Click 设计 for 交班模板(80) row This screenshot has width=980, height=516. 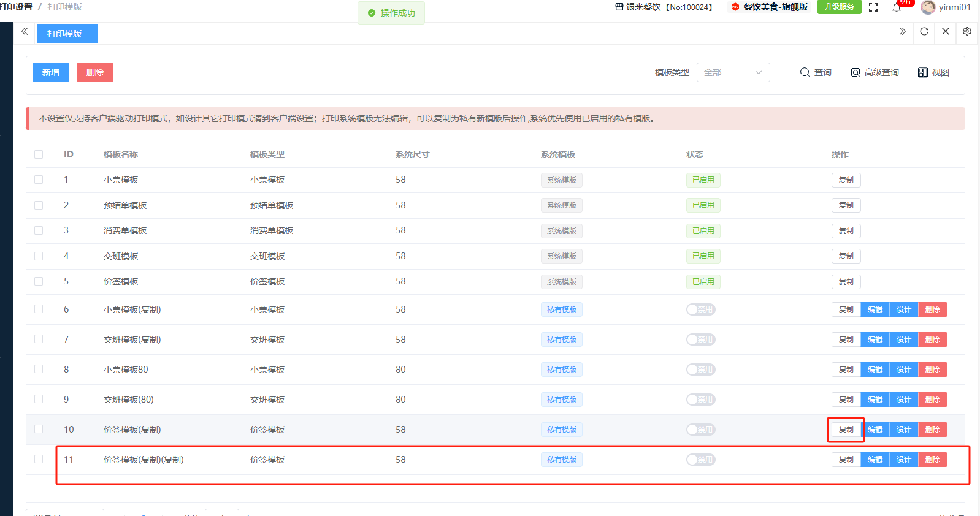click(903, 400)
